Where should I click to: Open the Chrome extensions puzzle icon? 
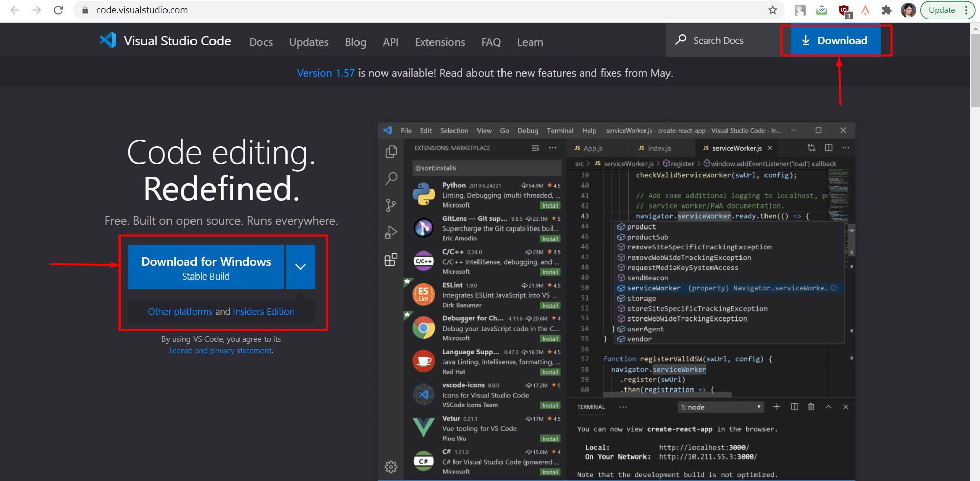pos(887,10)
